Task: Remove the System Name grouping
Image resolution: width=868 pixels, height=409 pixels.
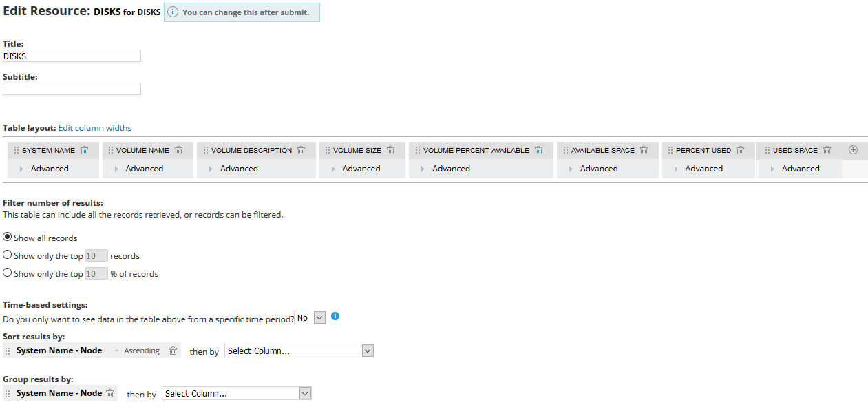Action: [x=109, y=393]
